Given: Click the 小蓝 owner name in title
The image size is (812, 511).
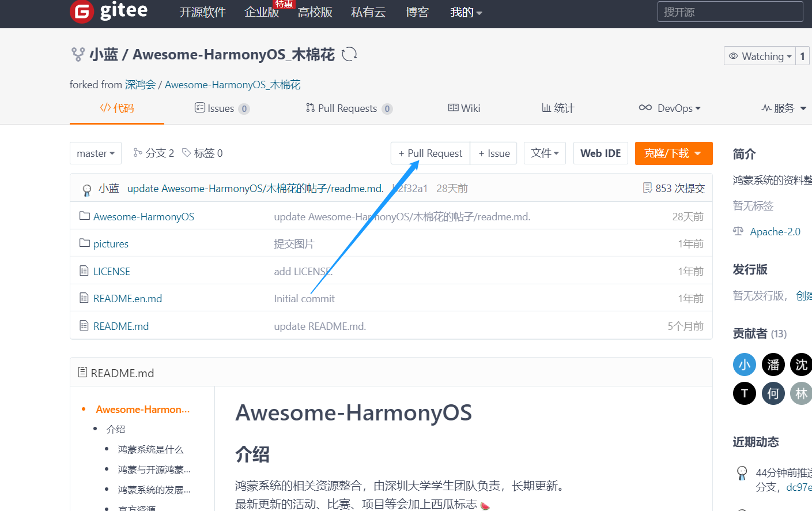Looking at the screenshot, I should click(104, 55).
